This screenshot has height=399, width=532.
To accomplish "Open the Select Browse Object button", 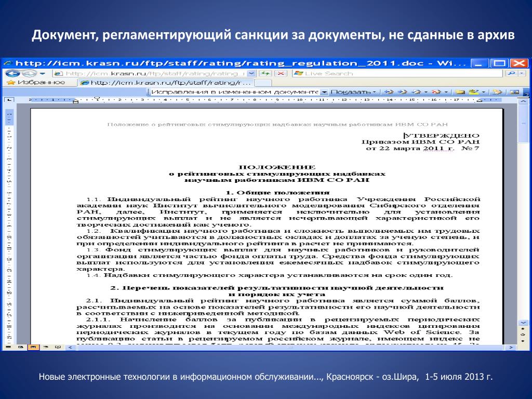I will (x=523, y=334).
